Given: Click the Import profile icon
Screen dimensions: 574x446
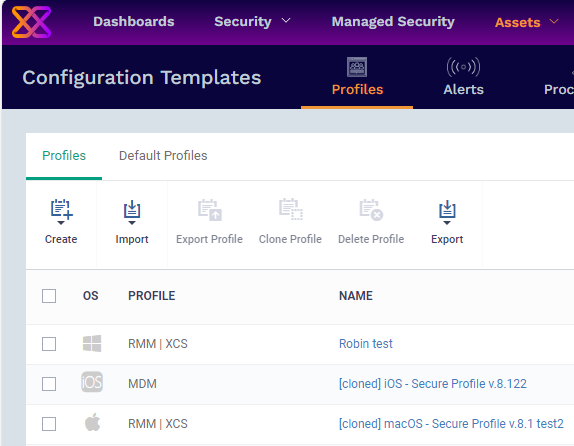Looking at the screenshot, I should (132, 212).
